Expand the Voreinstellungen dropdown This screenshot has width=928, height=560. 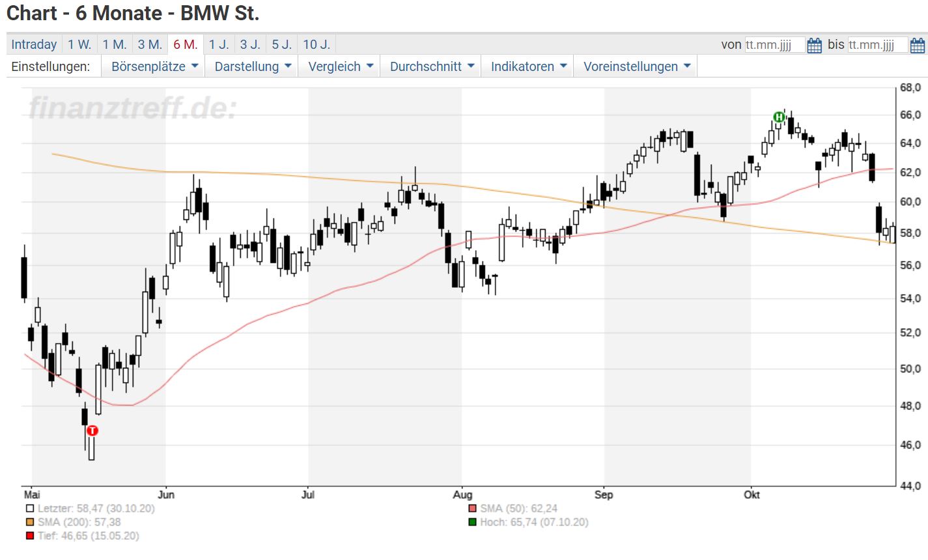(636, 66)
